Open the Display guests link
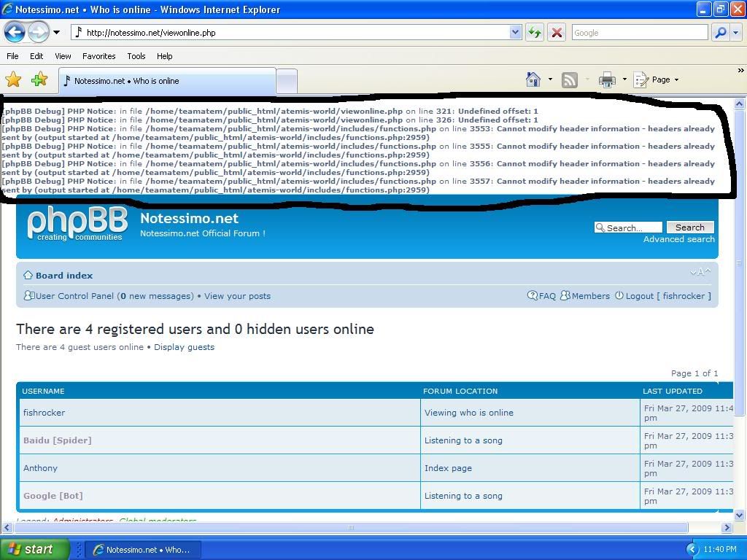The width and height of the screenshot is (747, 560). (x=184, y=347)
